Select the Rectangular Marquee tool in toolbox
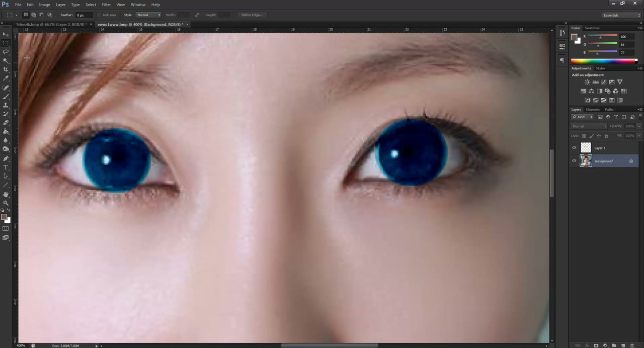This screenshot has width=644, height=348. coord(6,43)
